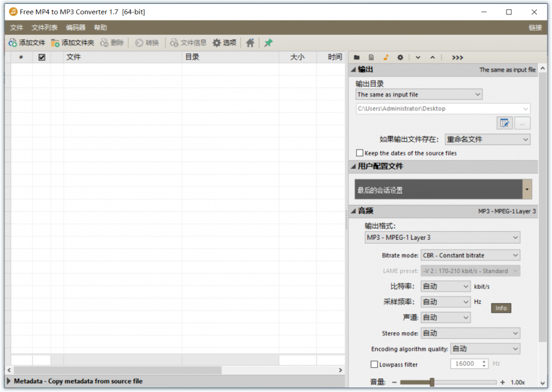This screenshot has width=552, height=392.
Task: Open the 比特率 bitrate dropdown
Action: [x=446, y=286]
